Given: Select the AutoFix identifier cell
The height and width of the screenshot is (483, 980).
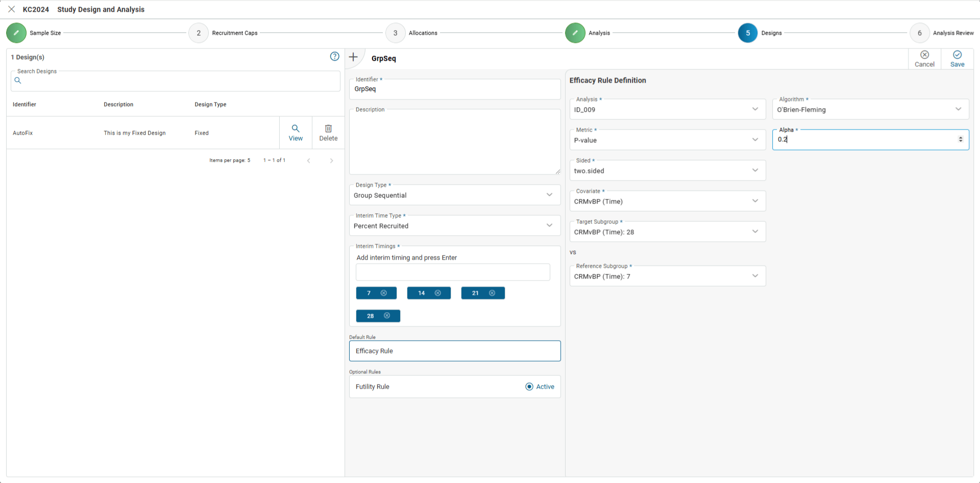Looking at the screenshot, I should pyautogui.click(x=23, y=133).
